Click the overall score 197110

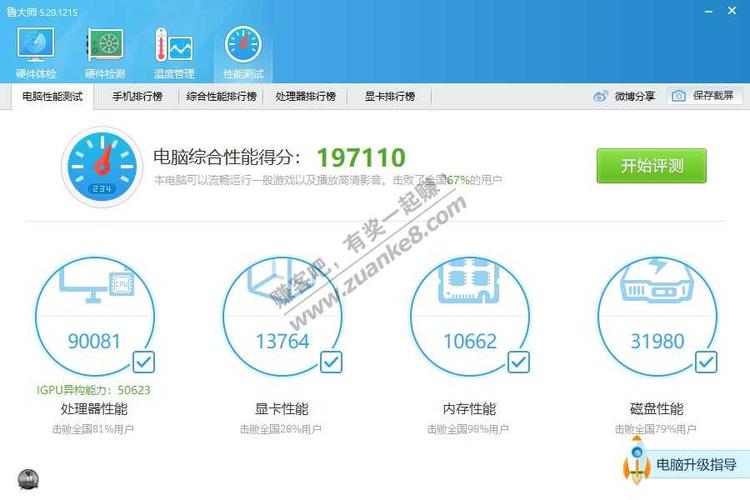coord(361,157)
